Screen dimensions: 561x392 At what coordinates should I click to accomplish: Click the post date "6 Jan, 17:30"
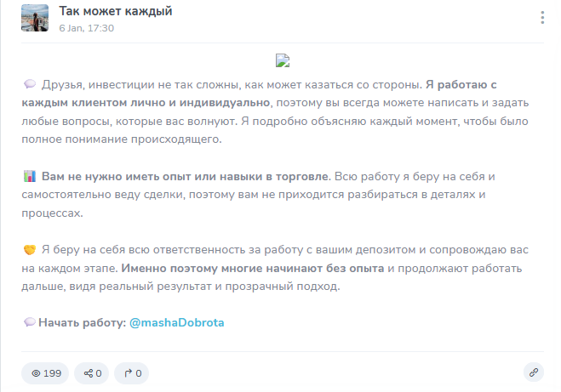pyautogui.click(x=87, y=28)
